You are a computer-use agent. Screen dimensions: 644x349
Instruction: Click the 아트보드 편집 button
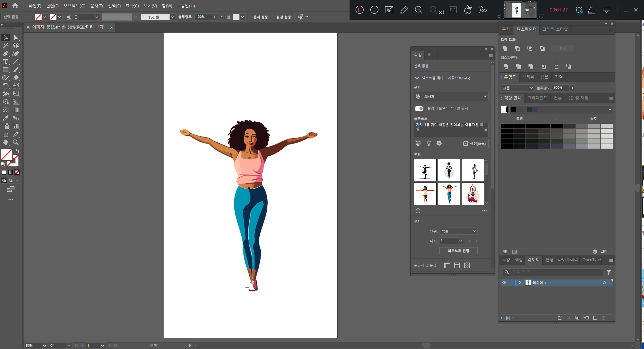(x=458, y=251)
